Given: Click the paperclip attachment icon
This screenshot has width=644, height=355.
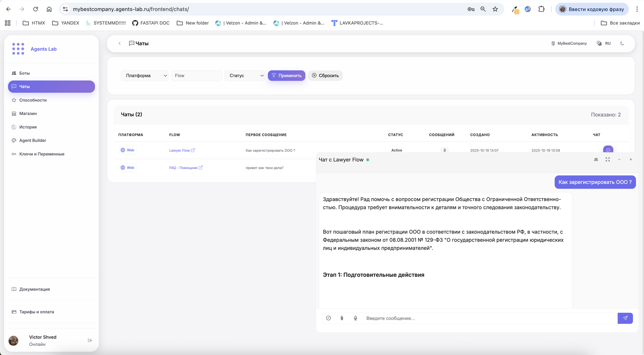Looking at the screenshot, I should pyautogui.click(x=342, y=318).
